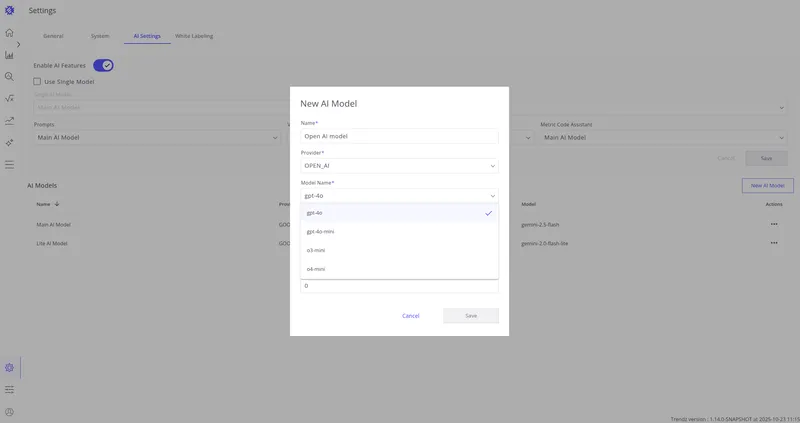Open the Provider dropdown showing OPEN_AI

click(399, 166)
